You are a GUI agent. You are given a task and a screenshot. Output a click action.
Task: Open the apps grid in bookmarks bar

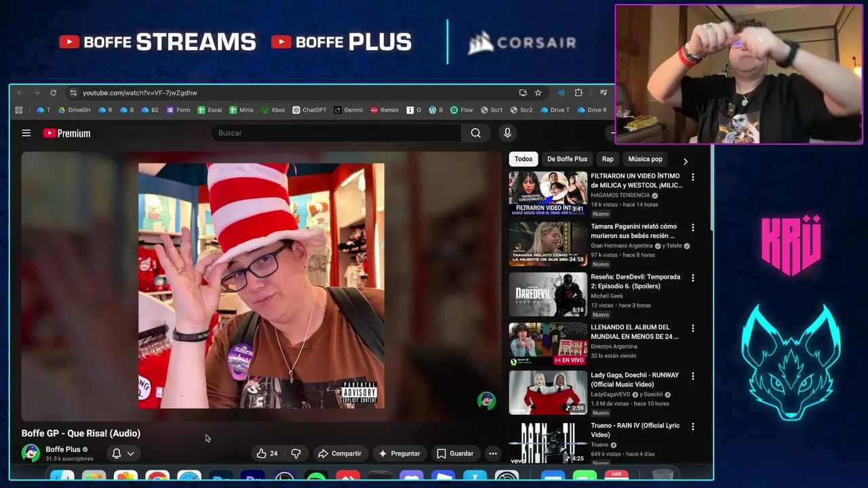(x=19, y=110)
